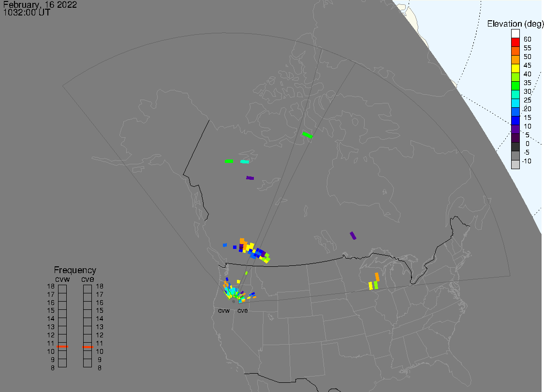Click the cve column header under Frequency
Viewport: 544px width, 392px height.
pyautogui.click(x=88, y=278)
